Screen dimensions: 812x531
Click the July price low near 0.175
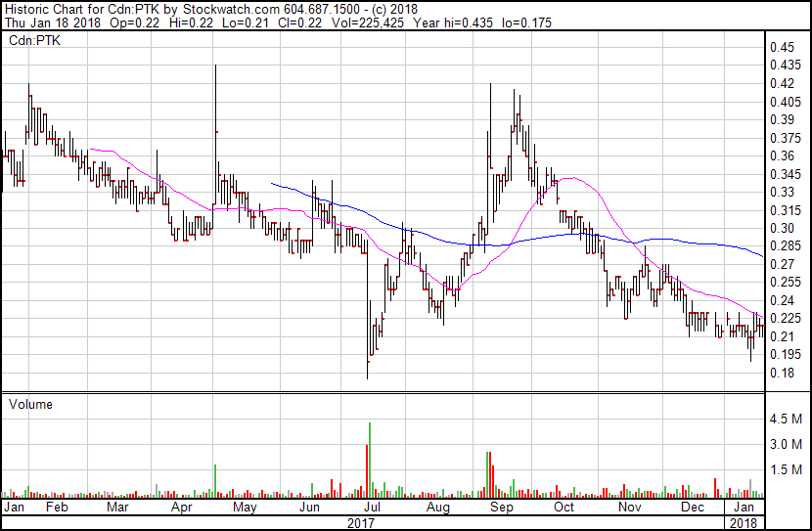point(367,309)
